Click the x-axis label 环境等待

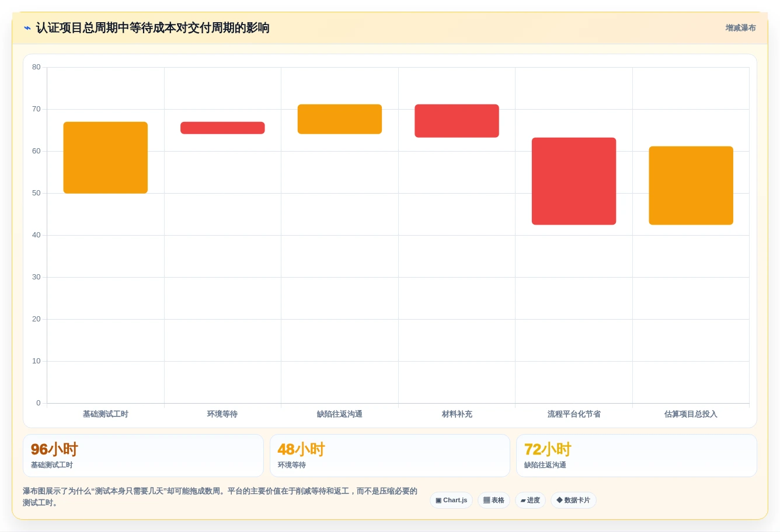point(222,414)
